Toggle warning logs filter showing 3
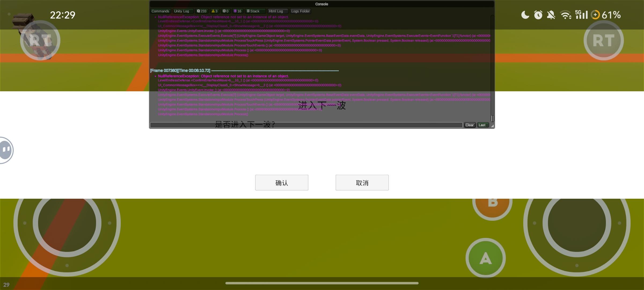644x290 pixels. [214, 11]
